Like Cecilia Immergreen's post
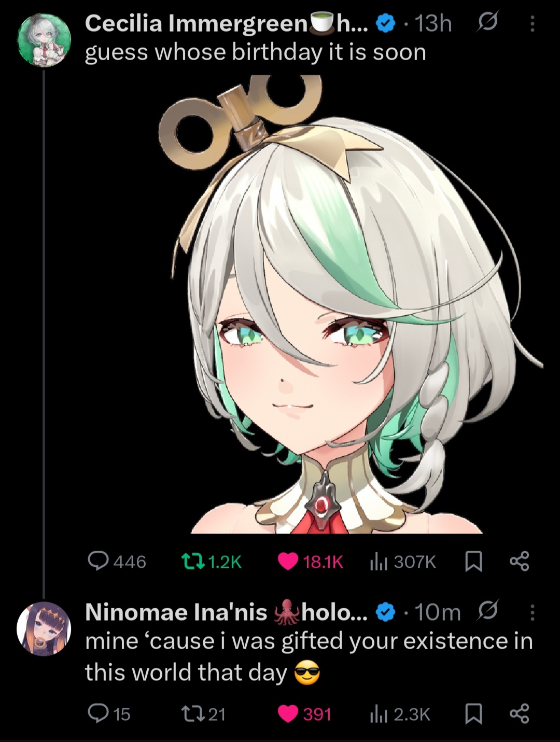560x742 pixels. [288, 562]
